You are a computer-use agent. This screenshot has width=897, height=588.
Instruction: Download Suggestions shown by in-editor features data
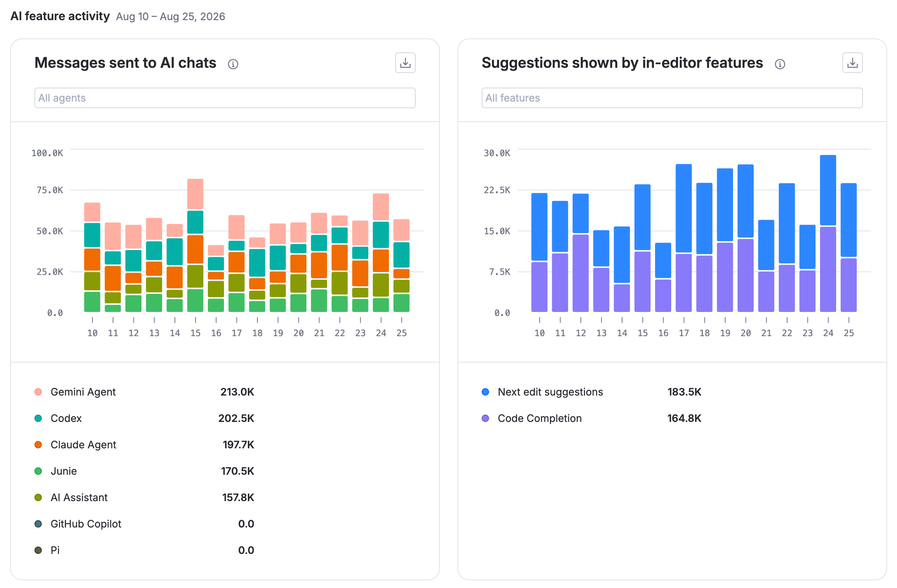pos(852,63)
